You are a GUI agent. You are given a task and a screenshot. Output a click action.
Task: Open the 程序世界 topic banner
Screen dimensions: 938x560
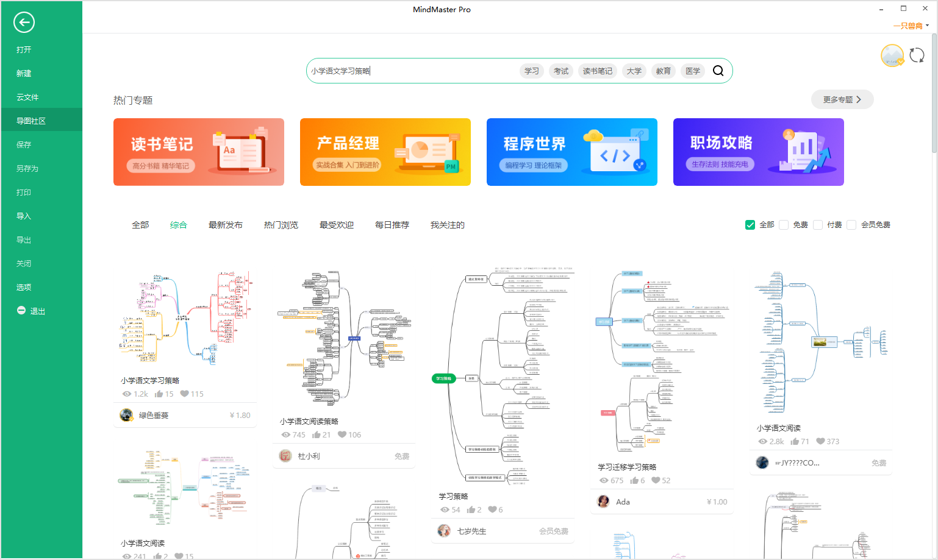(x=572, y=152)
